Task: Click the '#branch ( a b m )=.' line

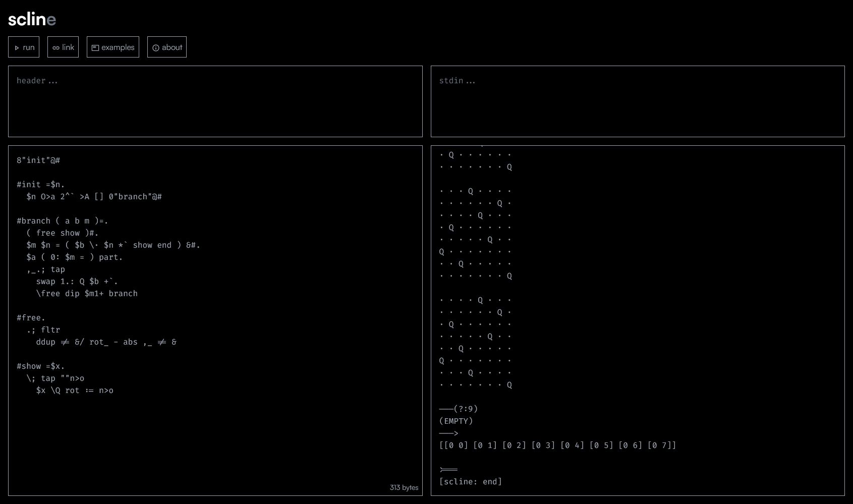Action: [x=63, y=221]
